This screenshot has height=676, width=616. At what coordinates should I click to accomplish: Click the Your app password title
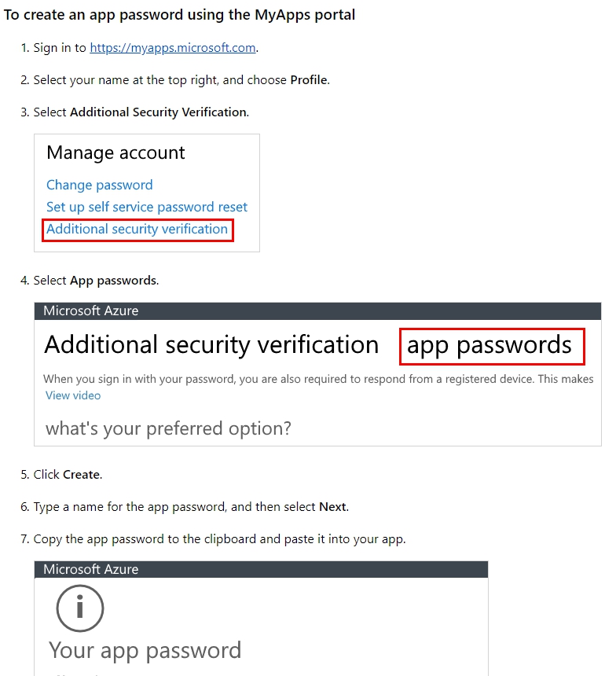point(145,650)
